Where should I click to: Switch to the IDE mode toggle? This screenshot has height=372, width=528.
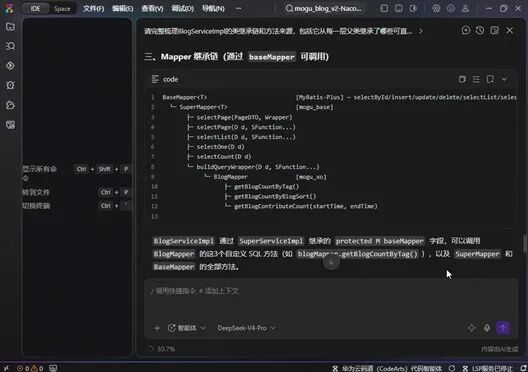coord(35,9)
